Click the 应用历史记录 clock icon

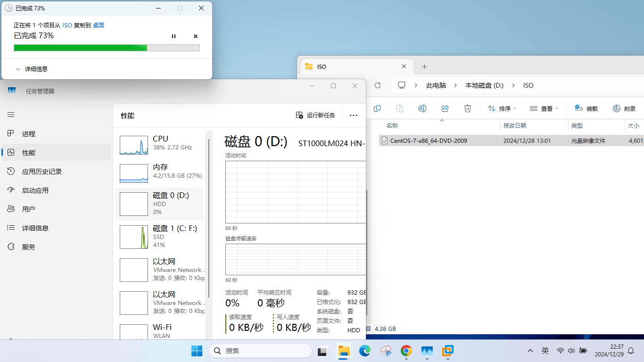click(x=11, y=172)
